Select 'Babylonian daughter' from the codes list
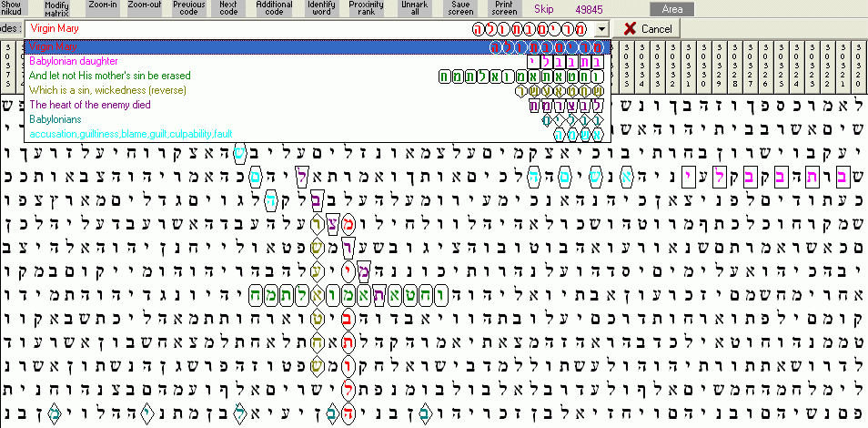The image size is (868, 428). (73, 61)
